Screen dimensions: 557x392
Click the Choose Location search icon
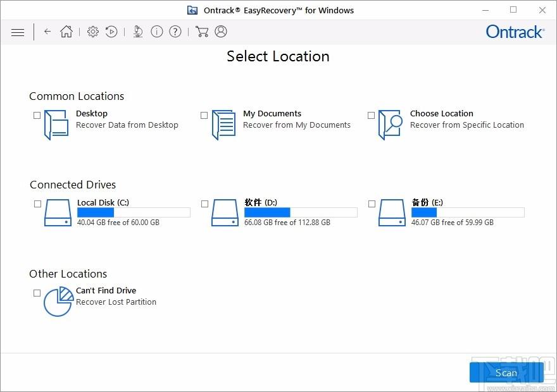391,125
